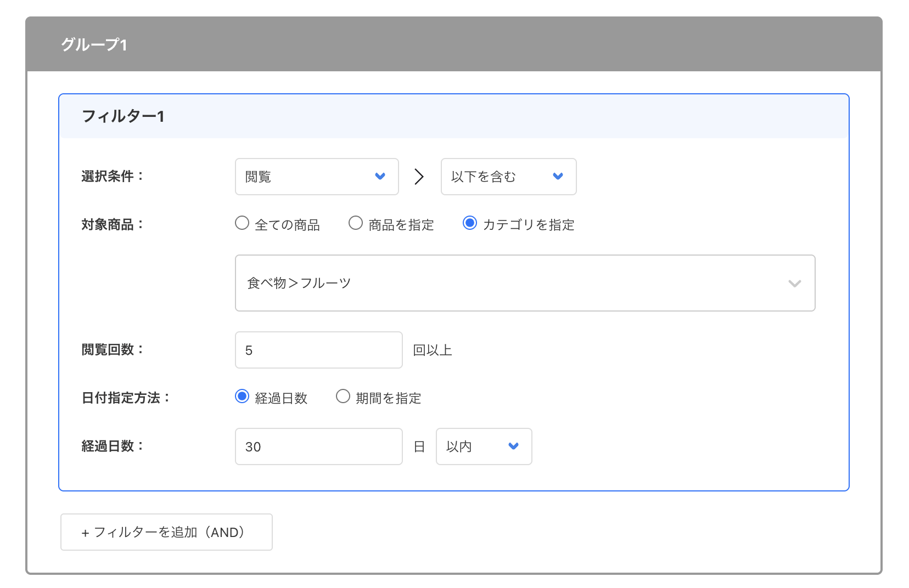909x588 pixels.
Task: Click the chevron icon in the 以内 dropdown
Action: click(x=513, y=446)
